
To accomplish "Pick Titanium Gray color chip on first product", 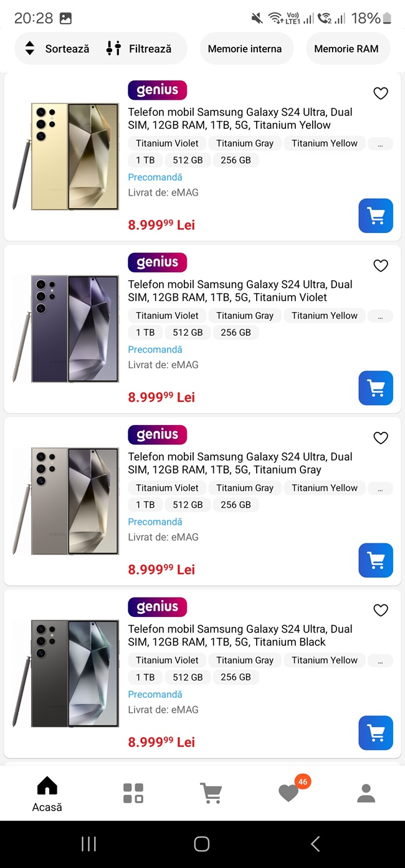I will point(245,143).
